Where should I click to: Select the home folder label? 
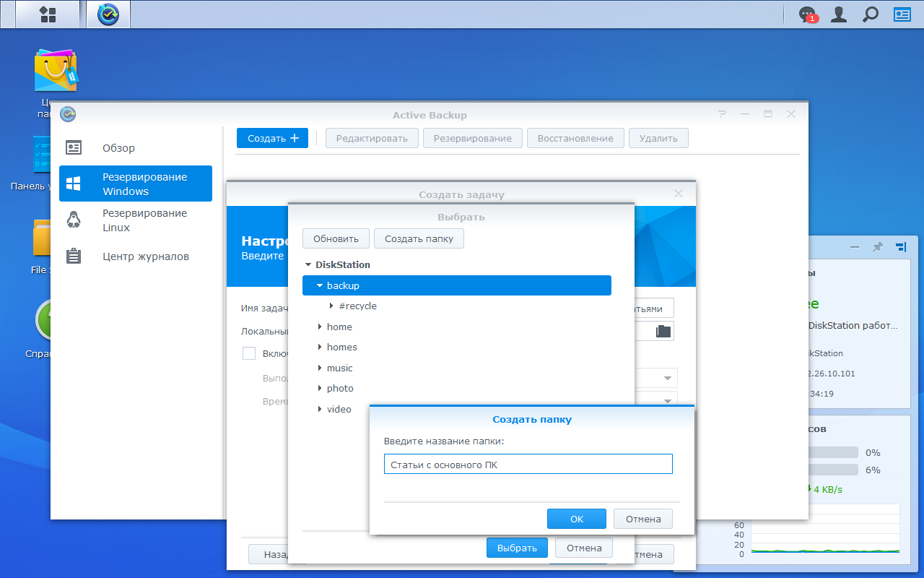point(339,327)
